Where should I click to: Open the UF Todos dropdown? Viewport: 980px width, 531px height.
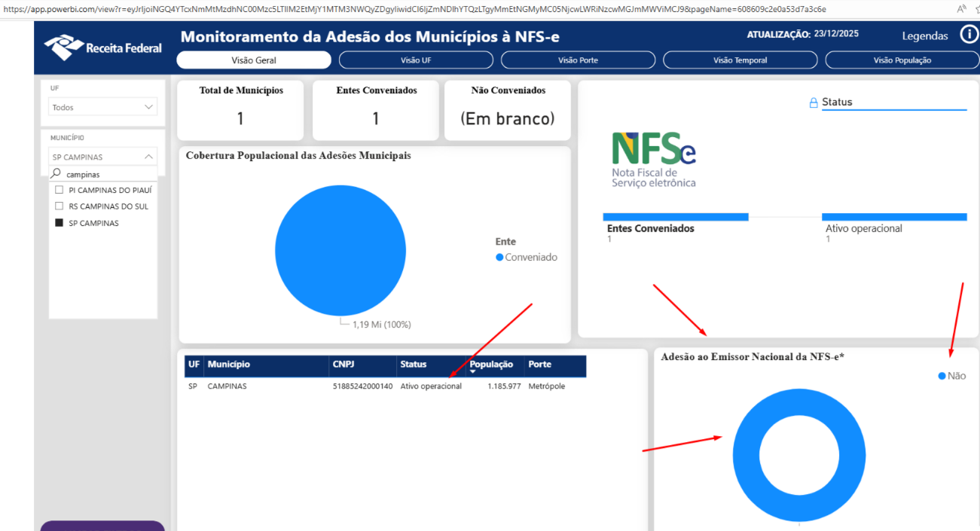click(103, 108)
